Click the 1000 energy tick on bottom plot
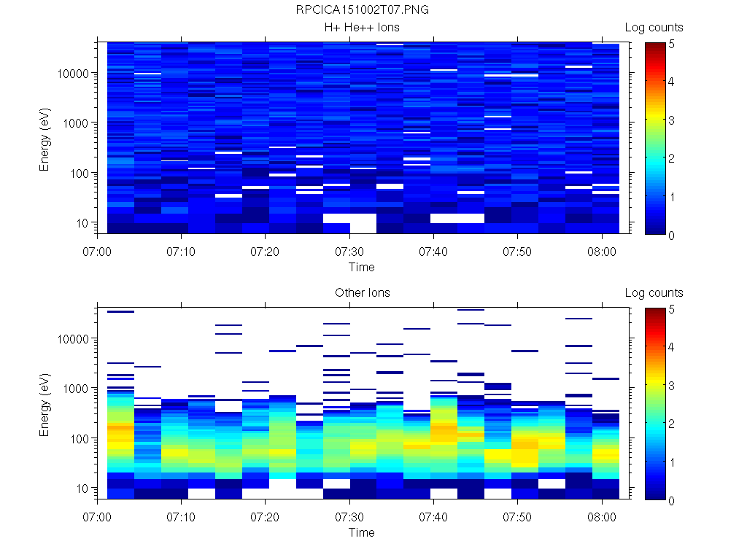The width and height of the screenshot is (747, 560). (x=76, y=389)
